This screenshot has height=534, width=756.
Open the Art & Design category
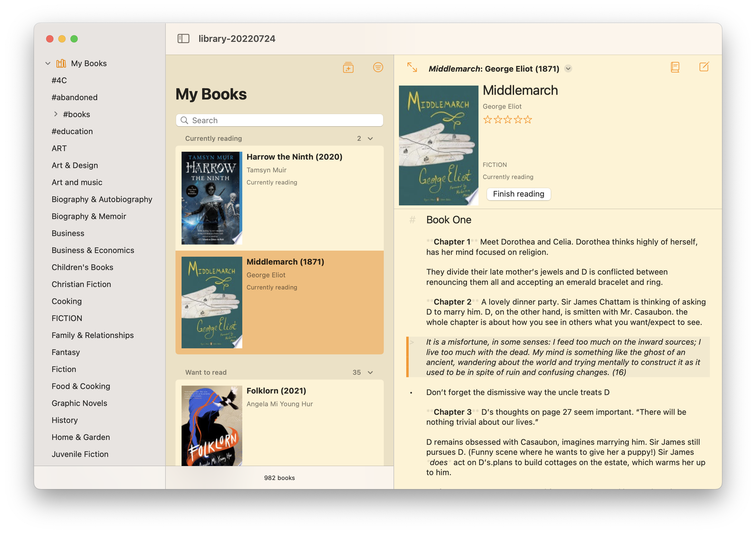click(x=75, y=165)
